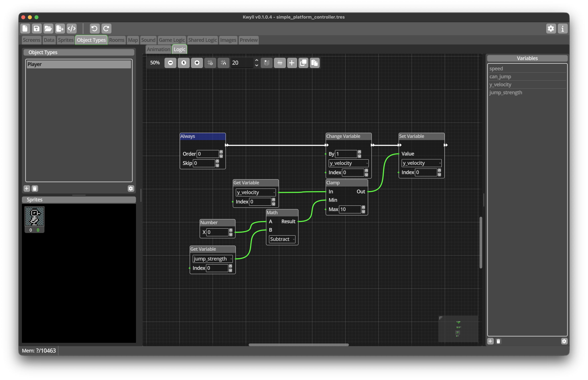Click the export code icon in top toolbar
Image resolution: width=588 pixels, height=380 pixels.
point(71,29)
